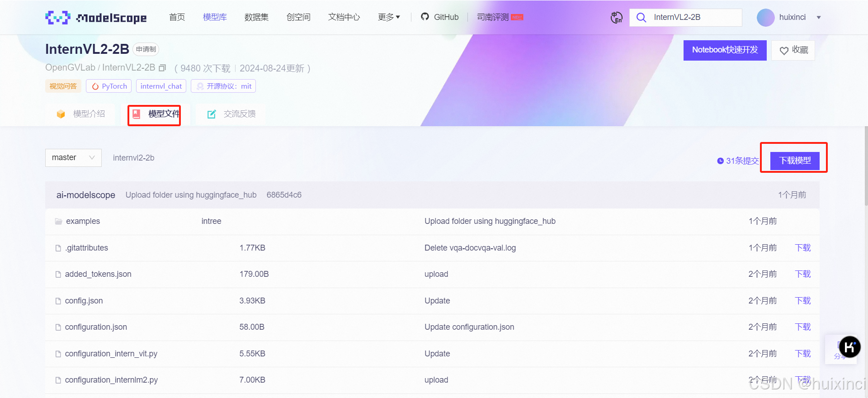The image size is (868, 398).
Task: Click the 模型介绍 cube icon
Action: [61, 114]
